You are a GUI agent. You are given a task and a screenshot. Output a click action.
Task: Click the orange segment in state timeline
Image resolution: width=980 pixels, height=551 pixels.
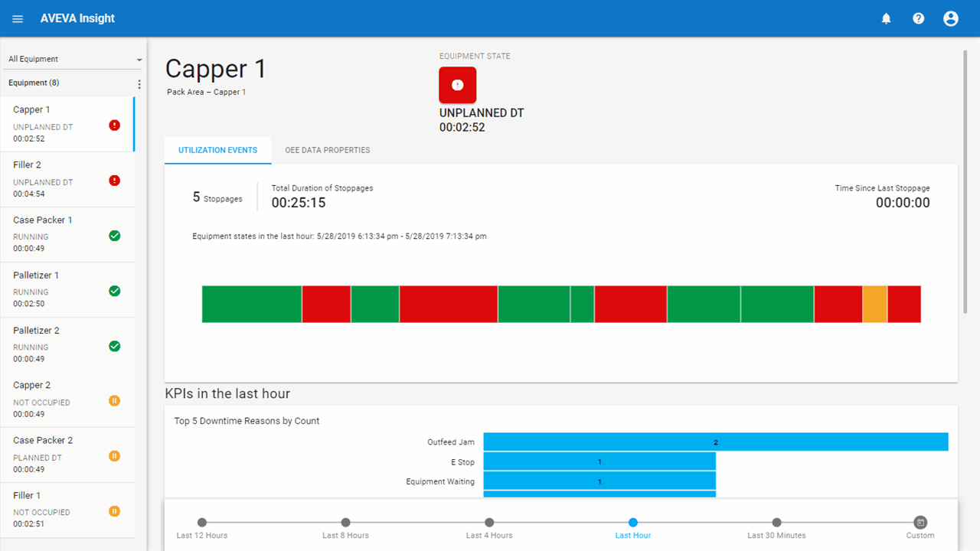point(874,304)
